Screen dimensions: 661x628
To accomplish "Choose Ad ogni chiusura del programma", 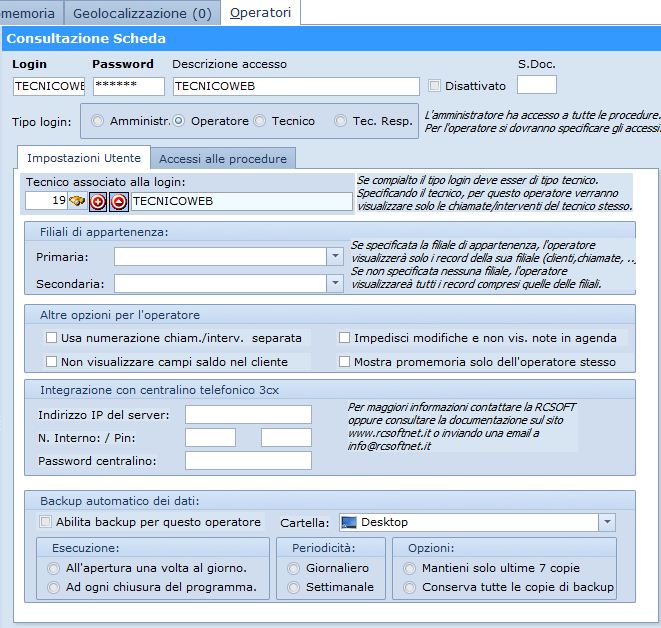I will pos(54,587).
